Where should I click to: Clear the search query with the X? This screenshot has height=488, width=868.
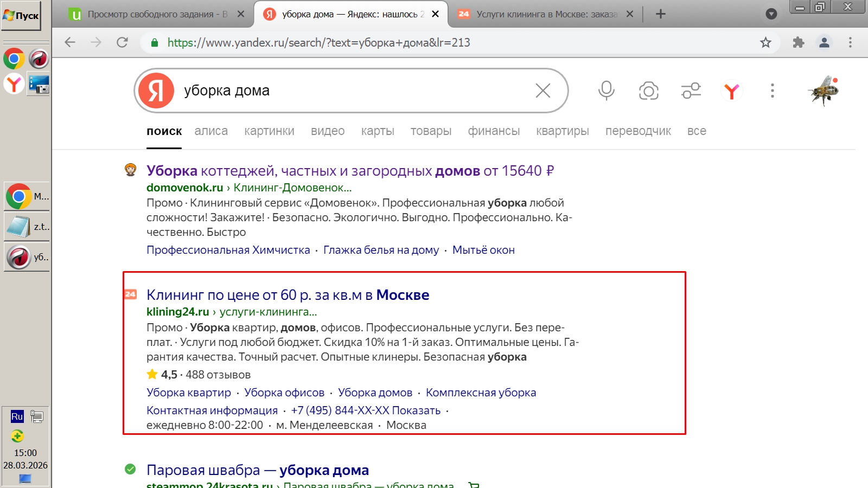[x=543, y=91]
